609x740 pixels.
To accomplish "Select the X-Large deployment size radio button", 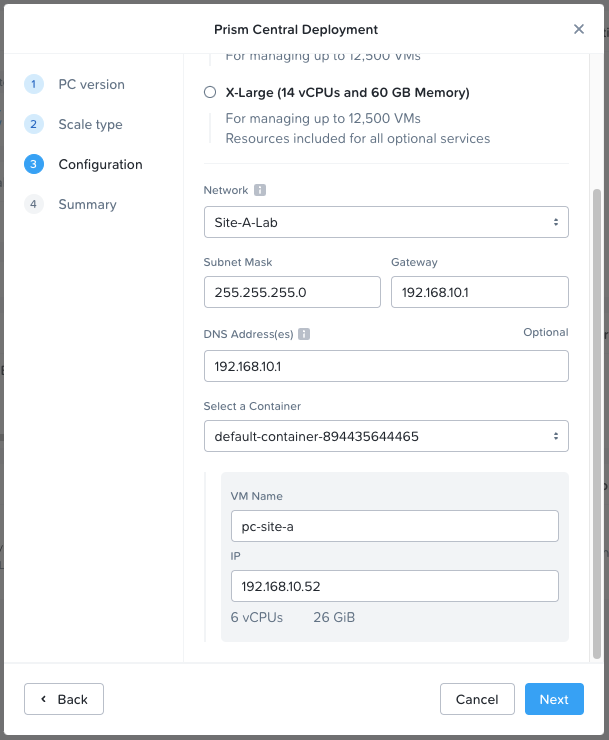I will pyautogui.click(x=210, y=93).
